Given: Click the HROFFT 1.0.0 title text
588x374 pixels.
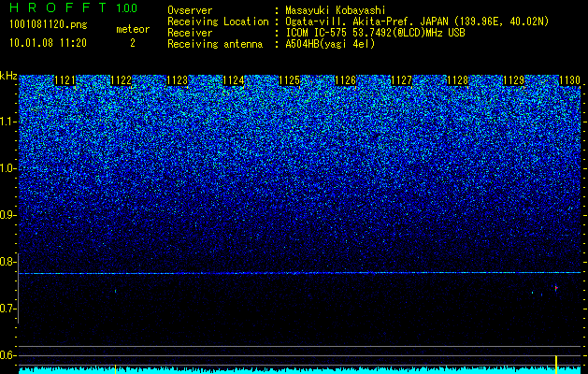Looking at the screenshot, I should [x=74, y=7].
